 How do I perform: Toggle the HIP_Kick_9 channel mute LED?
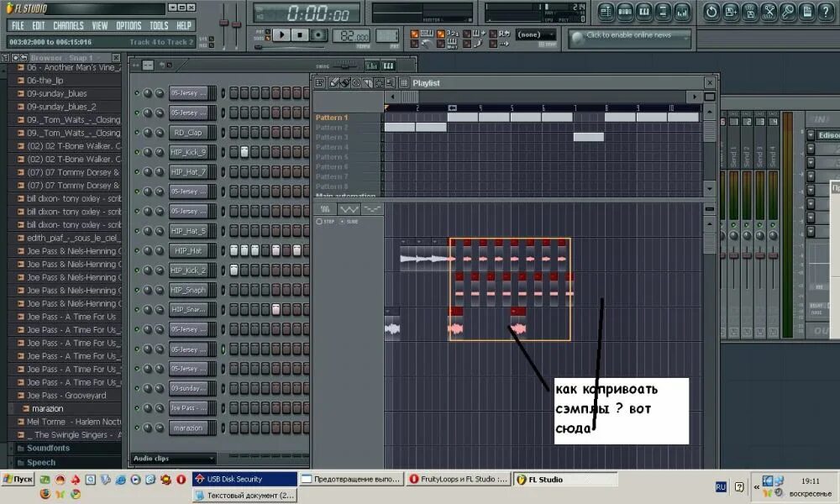[137, 152]
